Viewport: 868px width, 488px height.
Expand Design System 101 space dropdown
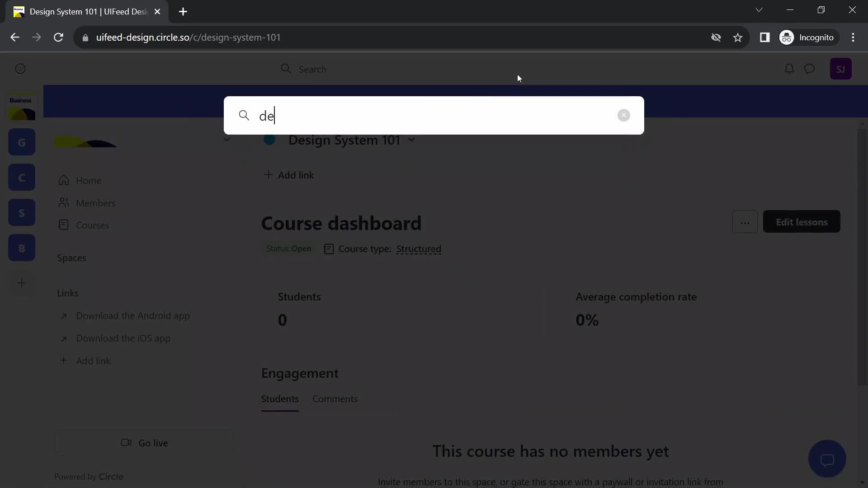pyautogui.click(x=411, y=140)
